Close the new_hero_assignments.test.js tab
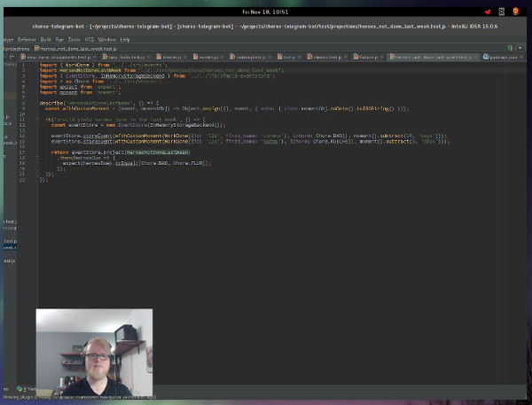This screenshot has height=405, width=532. pos(95,57)
